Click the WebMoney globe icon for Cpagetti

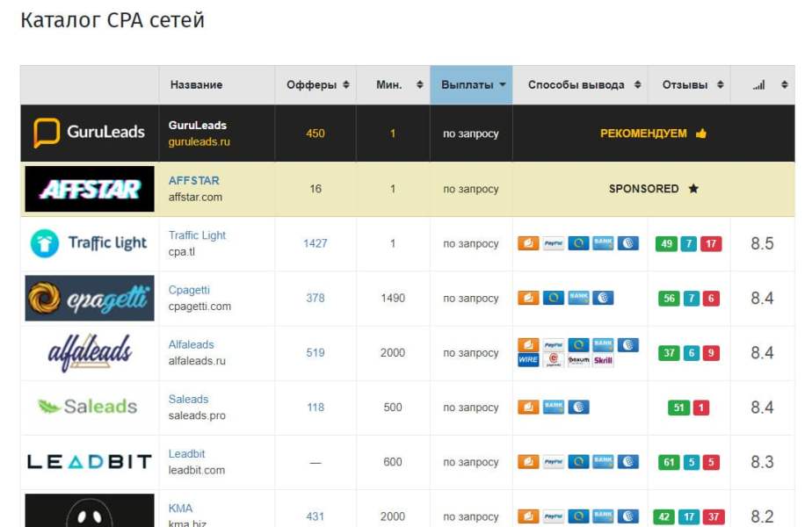pos(603,298)
